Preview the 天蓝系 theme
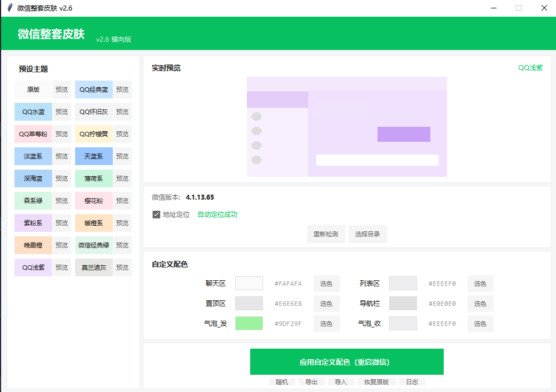 (122, 156)
